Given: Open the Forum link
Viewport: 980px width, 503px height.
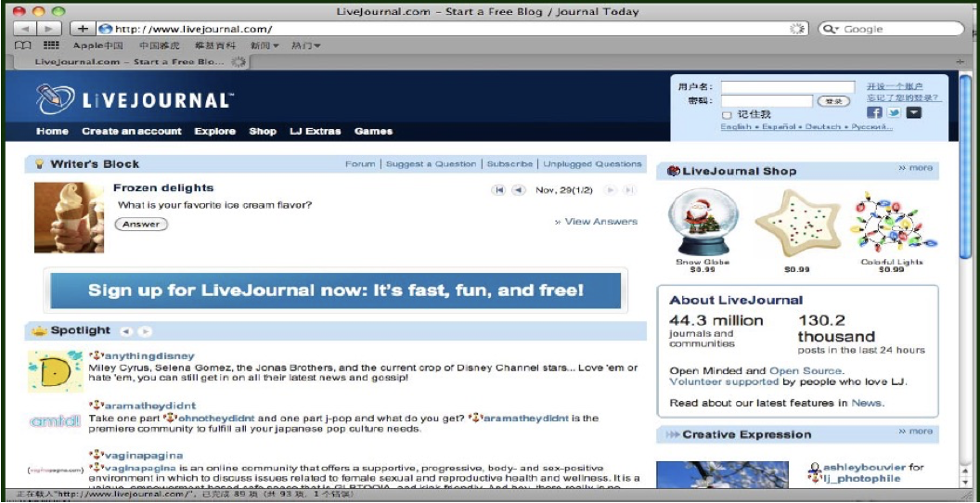Looking at the screenshot, I should pos(360,164).
